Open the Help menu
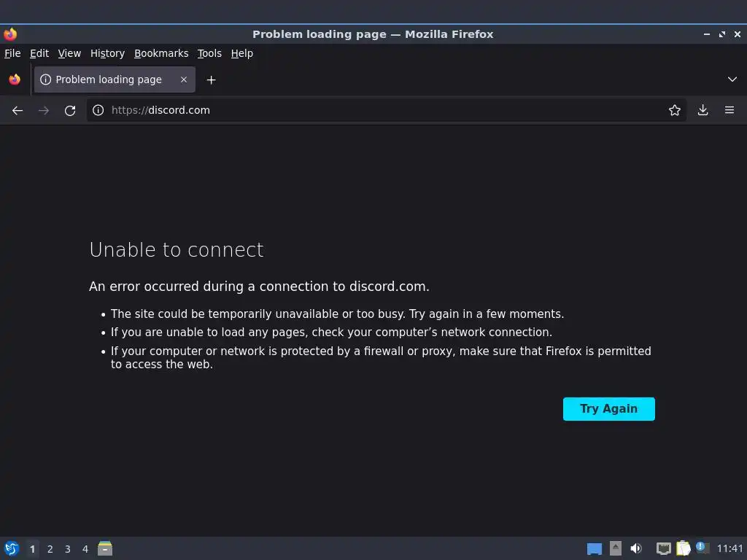The width and height of the screenshot is (747, 560). coord(242,53)
